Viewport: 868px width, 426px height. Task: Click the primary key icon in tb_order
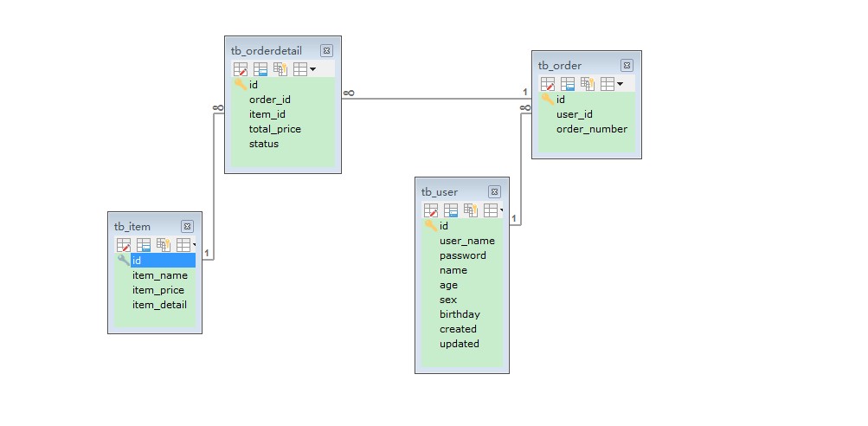548,100
